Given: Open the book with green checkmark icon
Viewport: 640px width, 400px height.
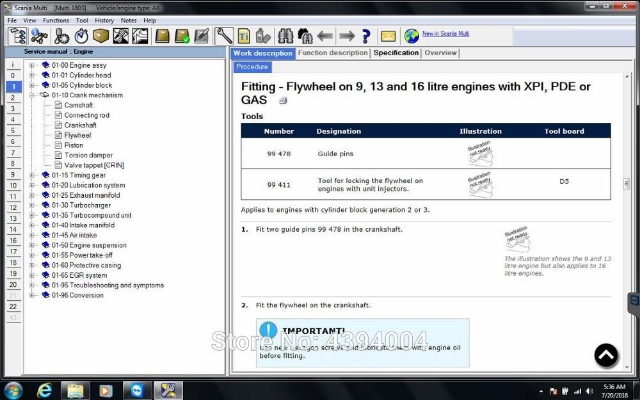Looking at the screenshot, I should point(182,36).
